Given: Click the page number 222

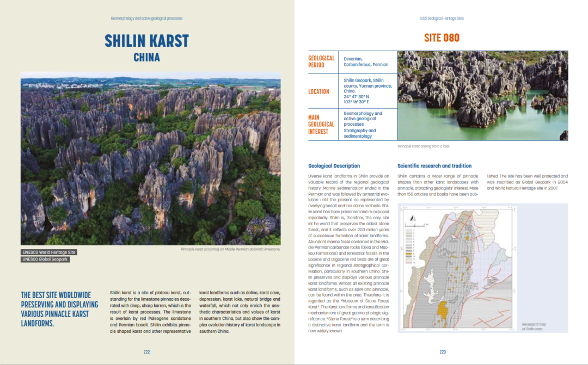Looking at the screenshot, I should [x=146, y=352].
